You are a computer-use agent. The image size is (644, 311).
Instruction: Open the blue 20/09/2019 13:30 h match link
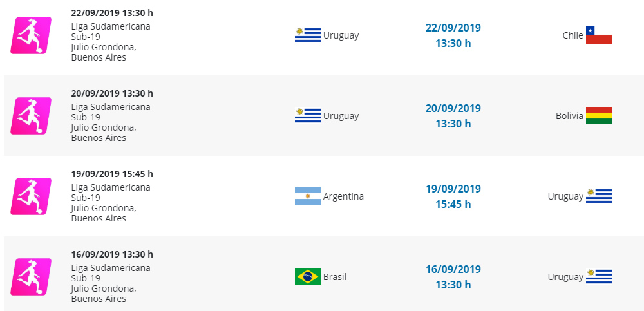[x=453, y=116]
